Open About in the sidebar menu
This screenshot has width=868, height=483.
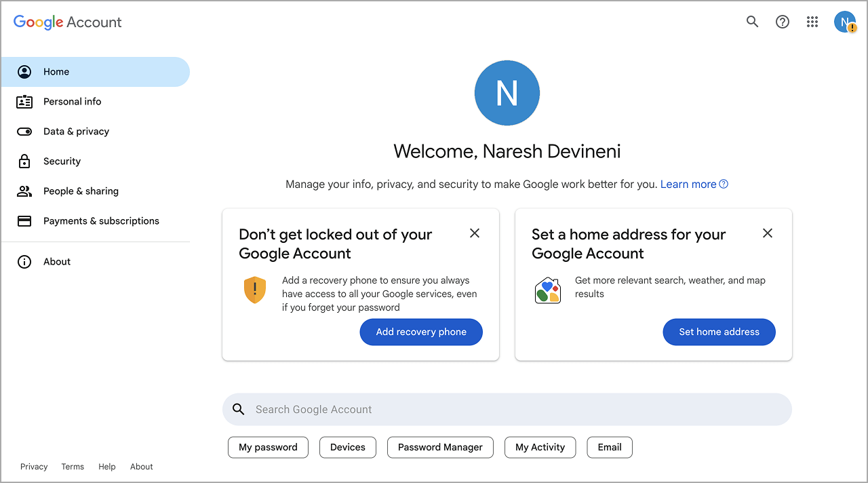(96, 262)
